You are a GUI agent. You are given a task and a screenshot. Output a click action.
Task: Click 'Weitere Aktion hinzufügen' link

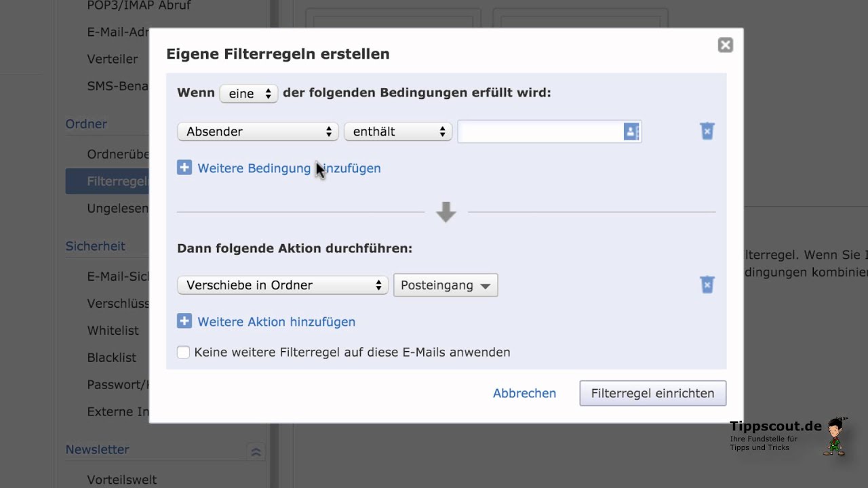click(x=276, y=322)
